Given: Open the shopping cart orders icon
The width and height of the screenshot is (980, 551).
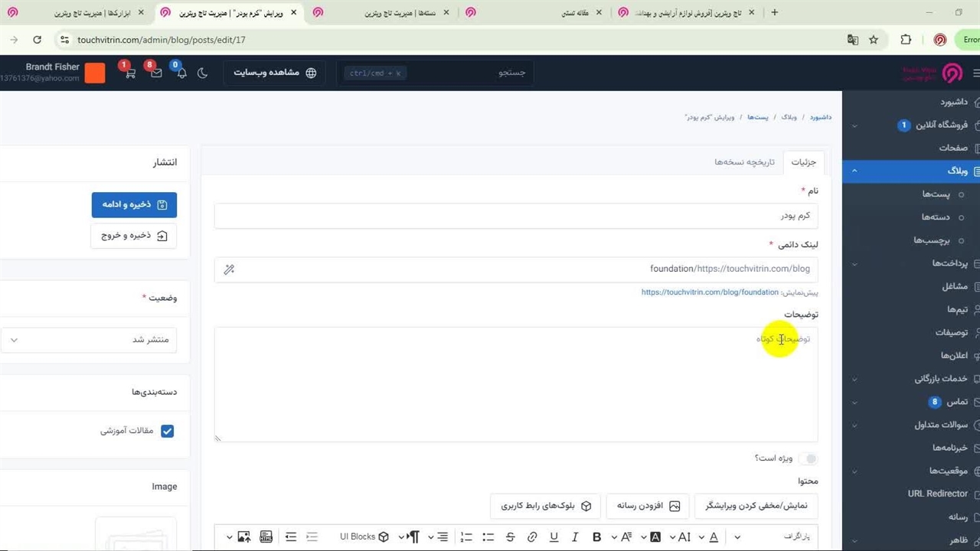Looking at the screenshot, I should point(130,73).
